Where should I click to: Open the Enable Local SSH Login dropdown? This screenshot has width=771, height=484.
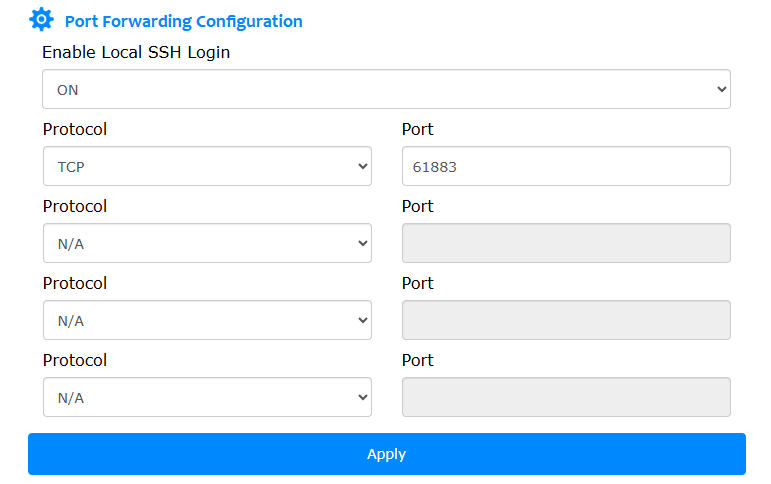386,89
